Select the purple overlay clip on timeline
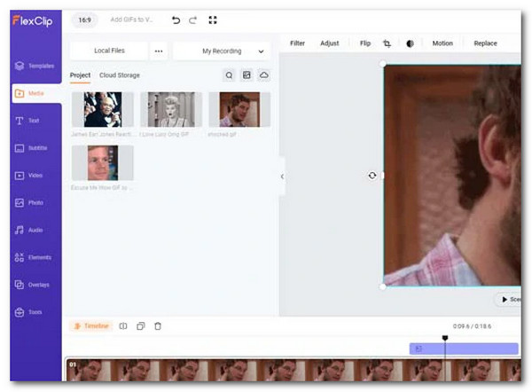Image resolution: width=532 pixels, height=392 pixels. click(464, 349)
